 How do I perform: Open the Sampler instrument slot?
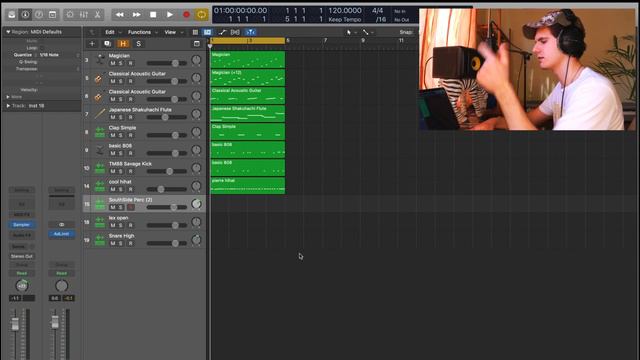(x=22, y=225)
